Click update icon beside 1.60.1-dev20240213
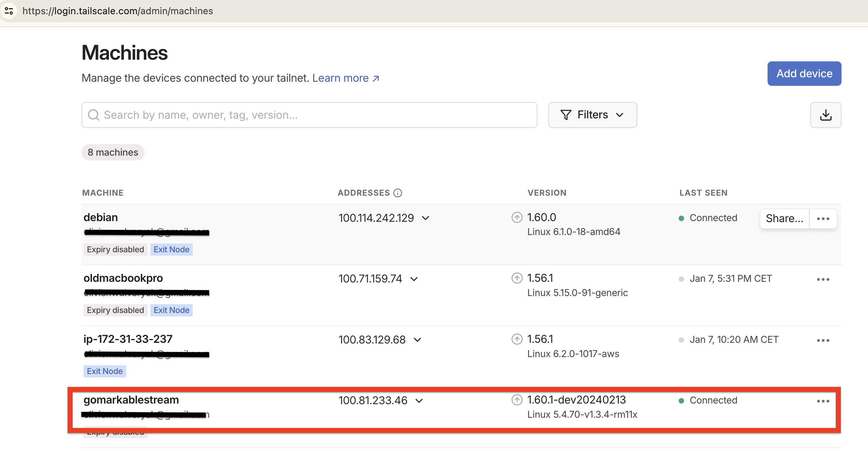Screen dimensions: 868x451 click(x=517, y=400)
